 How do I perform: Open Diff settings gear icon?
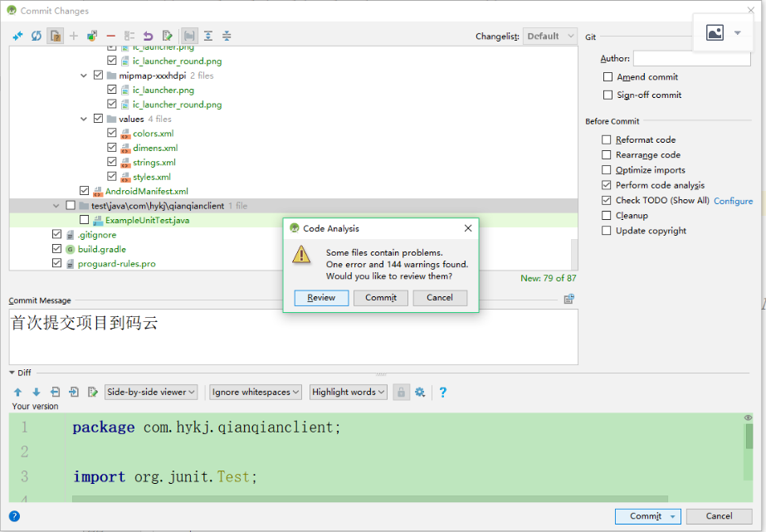(420, 392)
